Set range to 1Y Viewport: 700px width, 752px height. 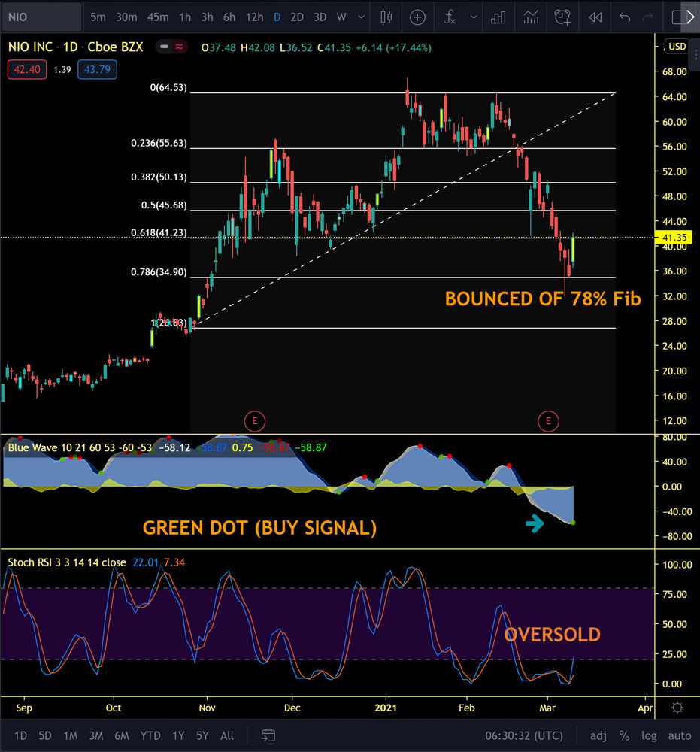click(178, 735)
